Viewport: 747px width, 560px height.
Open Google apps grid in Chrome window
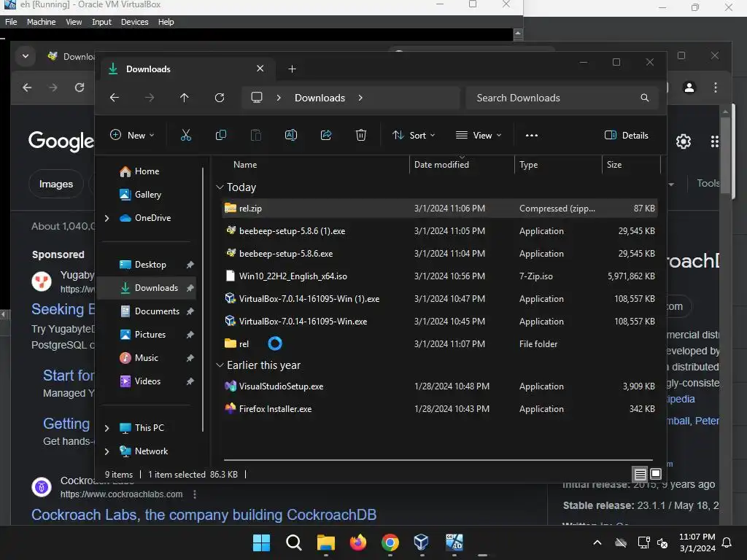pyautogui.click(x=714, y=141)
